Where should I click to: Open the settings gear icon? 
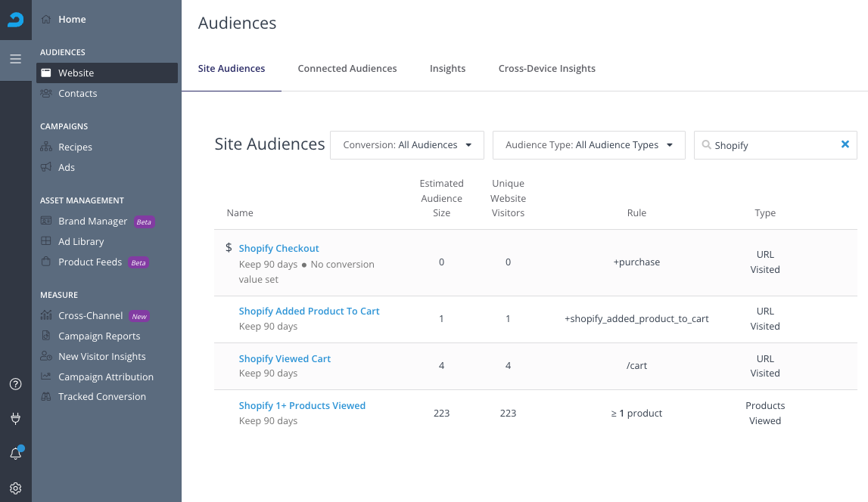tap(15, 488)
